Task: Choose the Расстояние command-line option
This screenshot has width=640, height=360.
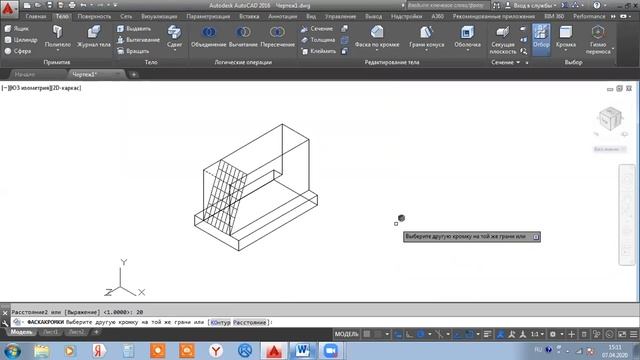Action: [x=249, y=322]
